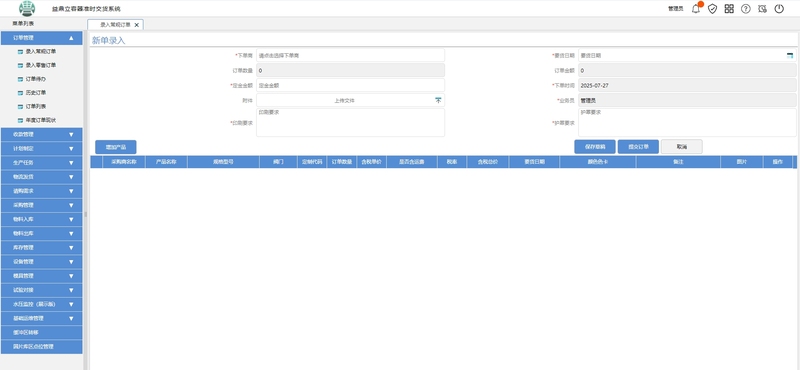800x370 pixels.
Task: Expand the 模具管理 menu section
Action: click(41, 276)
